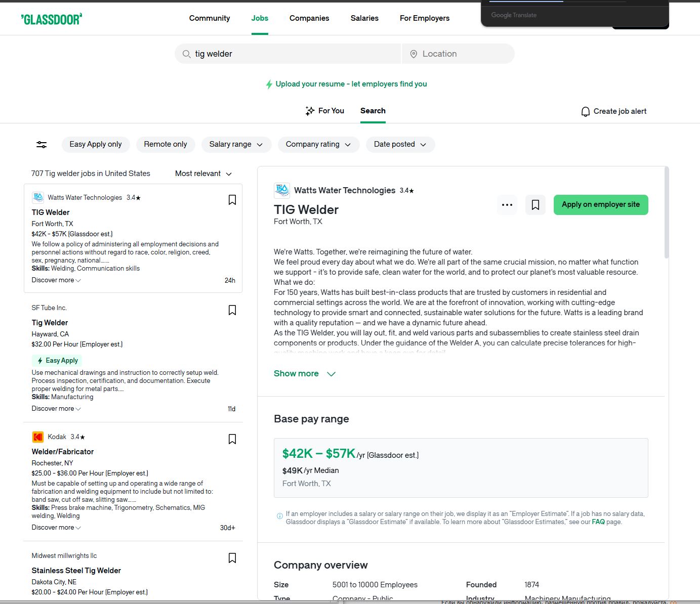
Task: Click the Company overview heading
Action: point(321,565)
